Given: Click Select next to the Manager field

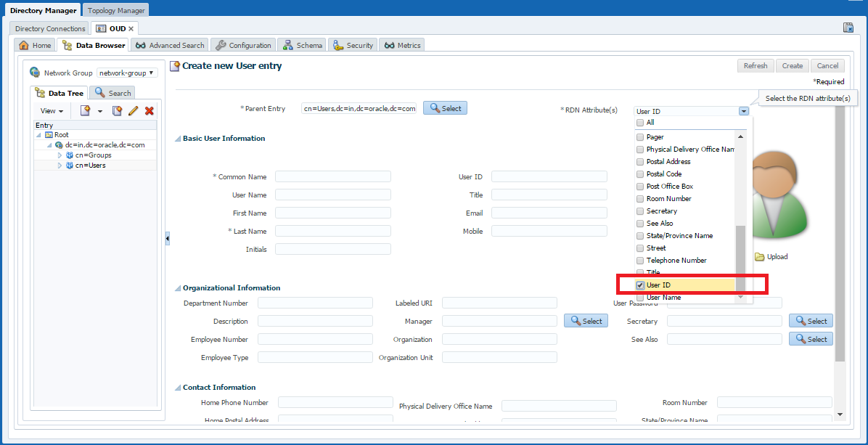Looking at the screenshot, I should click(x=586, y=321).
